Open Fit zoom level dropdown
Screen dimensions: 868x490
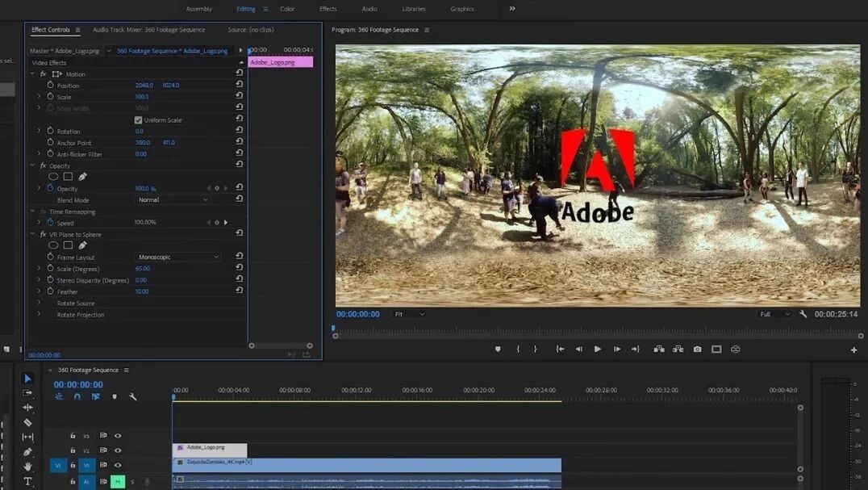click(410, 314)
